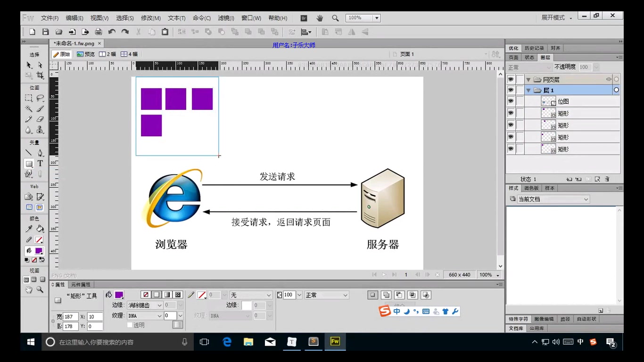Screen dimensions: 644x362
Task: Collapse the 层 1 folder
Action: click(528, 90)
